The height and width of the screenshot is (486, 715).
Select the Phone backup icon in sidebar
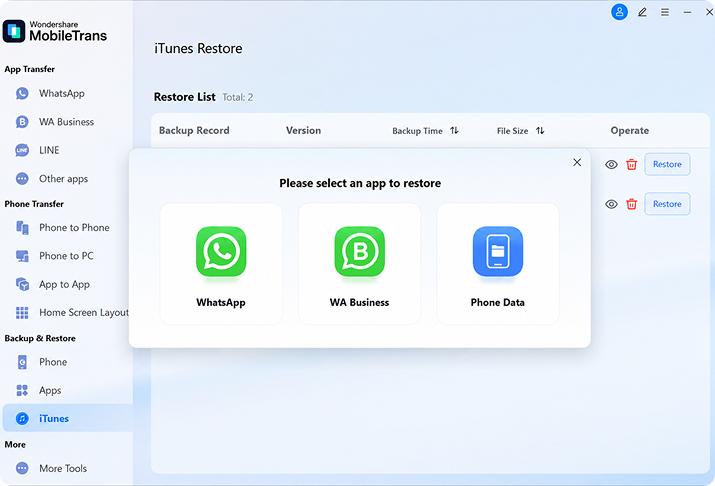(x=22, y=362)
